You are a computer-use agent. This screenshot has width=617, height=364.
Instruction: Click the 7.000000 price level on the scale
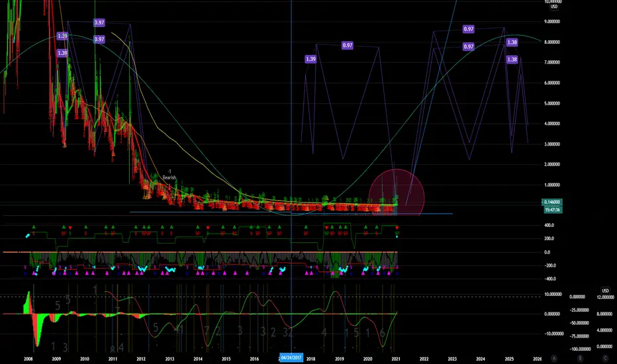552,62
